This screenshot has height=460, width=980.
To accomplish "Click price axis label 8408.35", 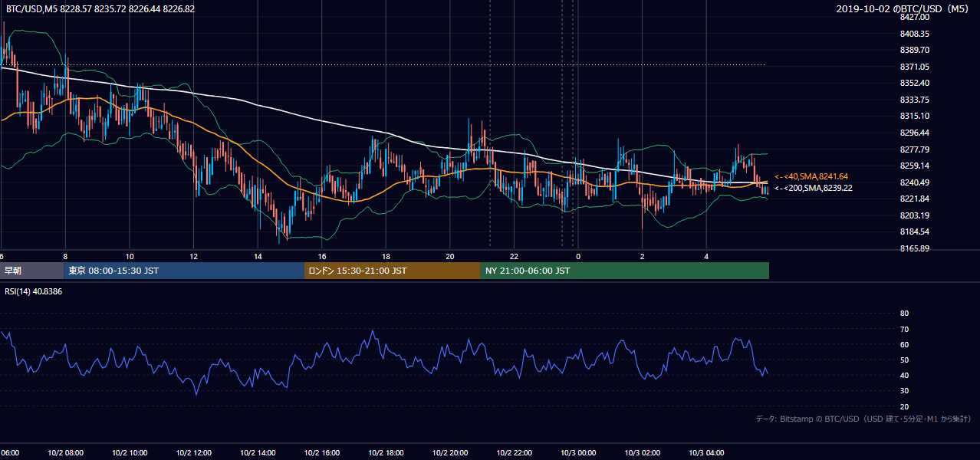I will (x=915, y=34).
